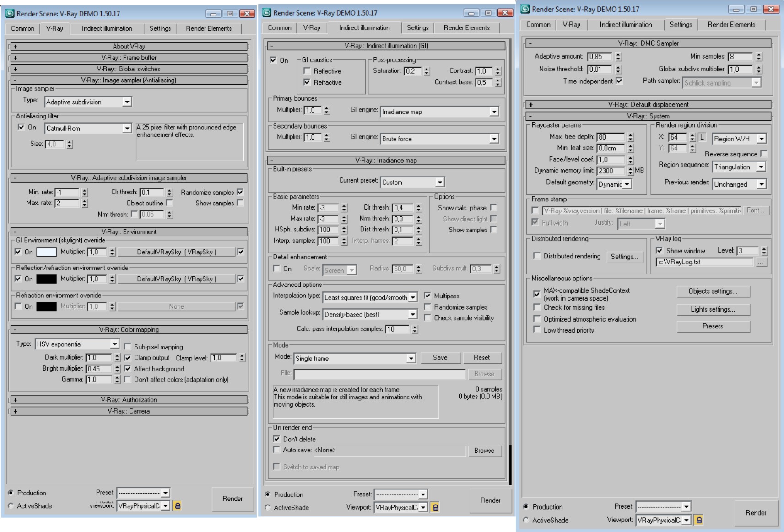The height and width of the screenshot is (532, 784).
Task: Open Render Elements tab in DMC Sampler window
Action: (731, 25)
